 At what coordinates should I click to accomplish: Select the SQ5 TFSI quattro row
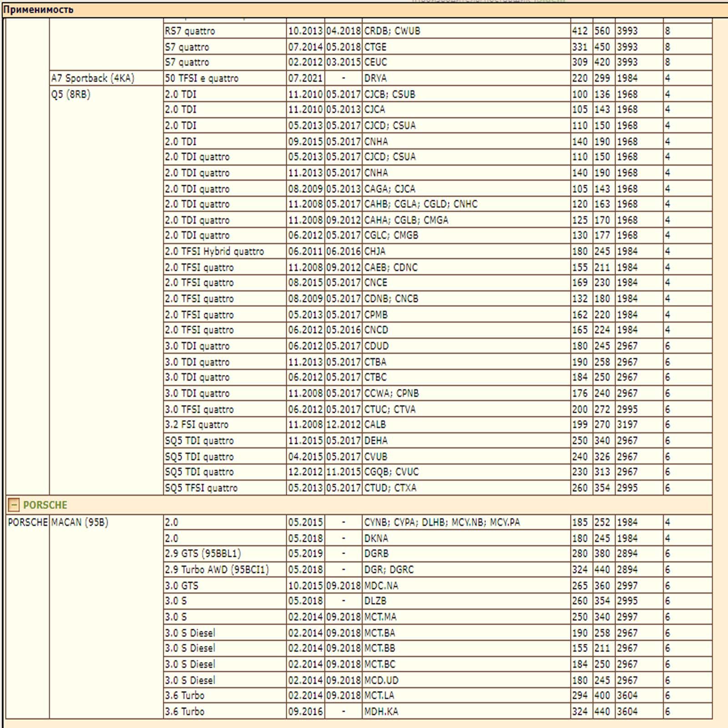click(x=201, y=488)
